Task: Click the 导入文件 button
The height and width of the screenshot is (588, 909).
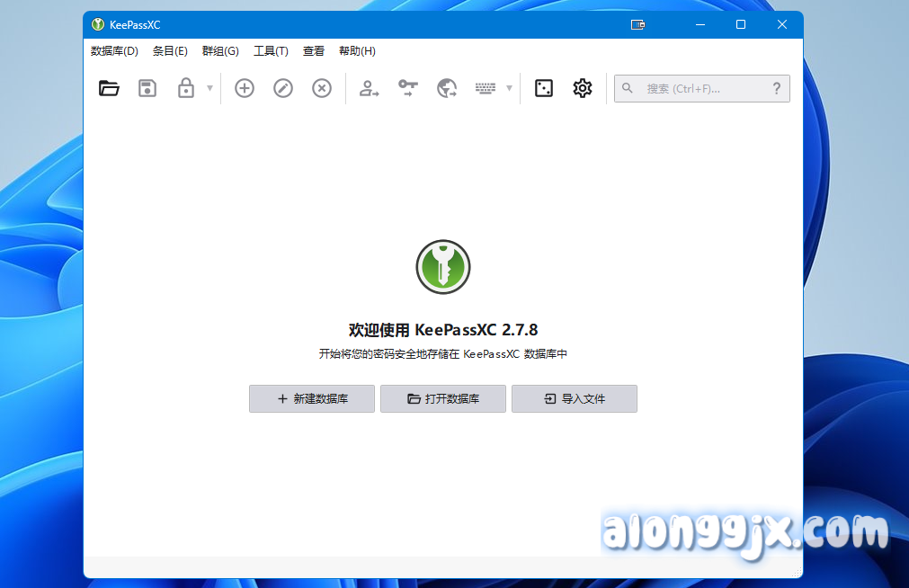Action: (575, 399)
